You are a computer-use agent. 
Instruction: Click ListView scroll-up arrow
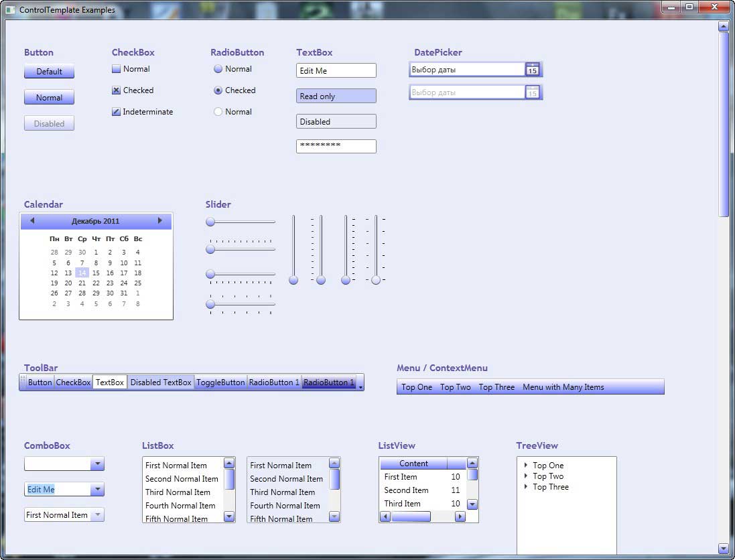point(472,463)
